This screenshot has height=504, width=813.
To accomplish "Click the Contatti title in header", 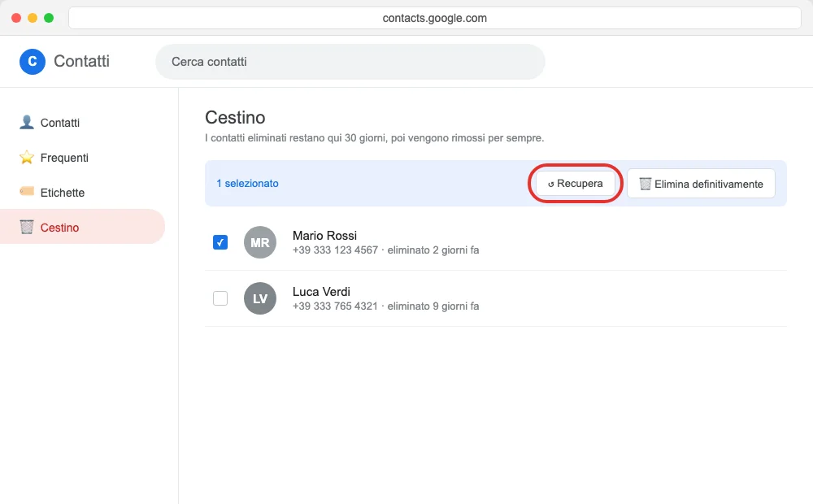I will (81, 61).
